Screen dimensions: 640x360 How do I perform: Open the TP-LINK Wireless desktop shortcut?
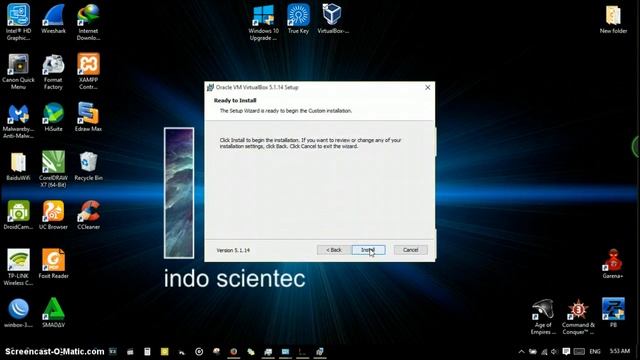click(x=18, y=267)
